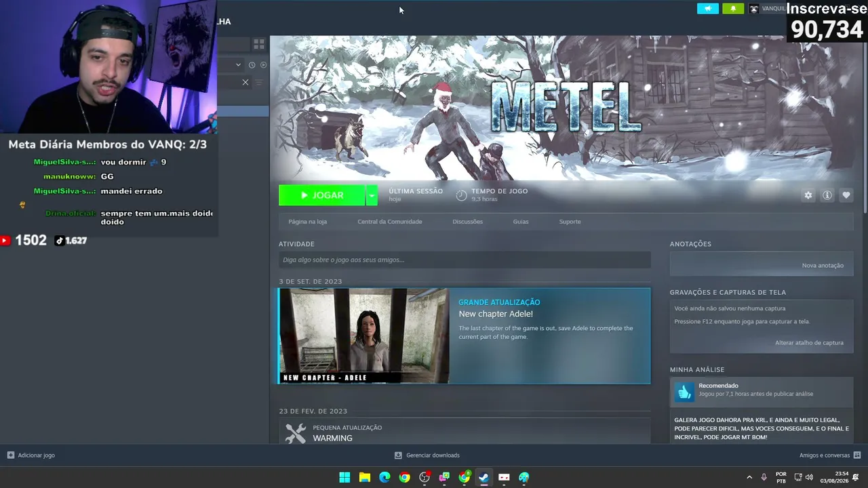Launch Microsoft Edge from the taskbar

pyautogui.click(x=384, y=477)
